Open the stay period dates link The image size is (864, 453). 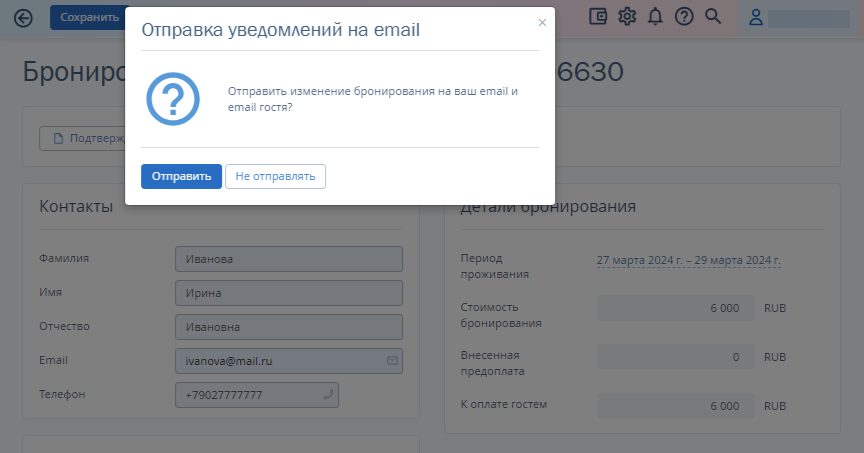[x=689, y=260]
